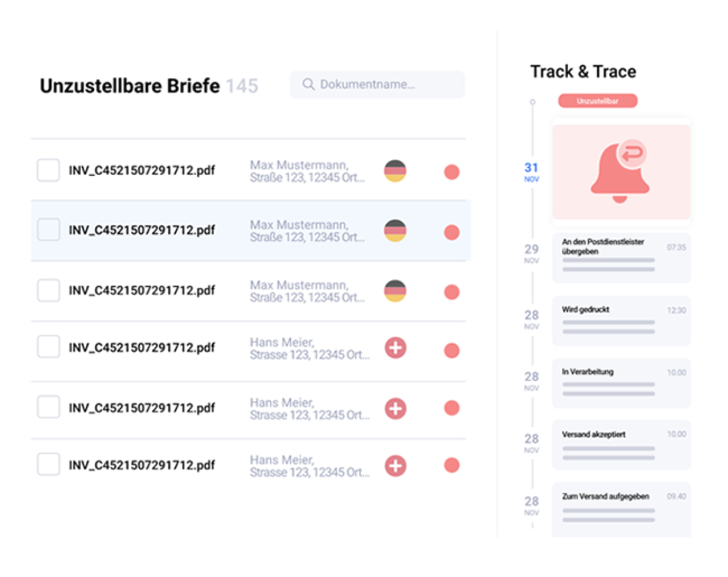
Task: Open the "An den Postdienstleister übergeben" entry
Action: click(x=621, y=258)
